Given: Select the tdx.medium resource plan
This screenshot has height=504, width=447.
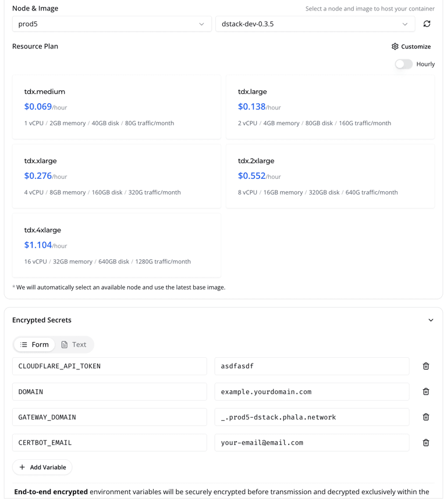Looking at the screenshot, I should (x=116, y=107).
